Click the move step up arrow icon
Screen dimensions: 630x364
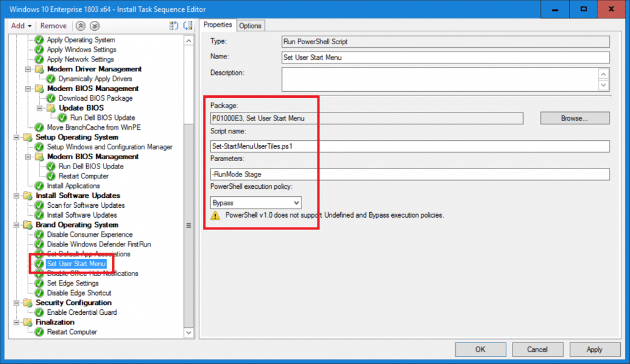click(x=79, y=26)
